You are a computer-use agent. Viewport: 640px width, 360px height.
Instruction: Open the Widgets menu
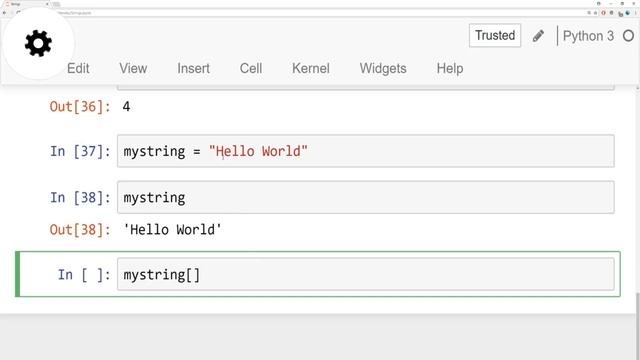383,68
